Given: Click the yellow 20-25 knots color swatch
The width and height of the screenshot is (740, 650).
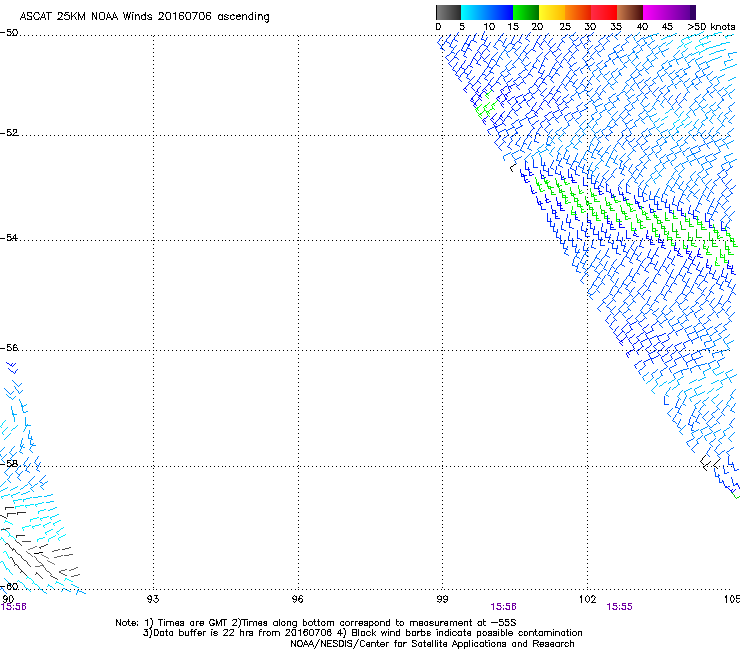Looking at the screenshot, I should coord(552,12).
